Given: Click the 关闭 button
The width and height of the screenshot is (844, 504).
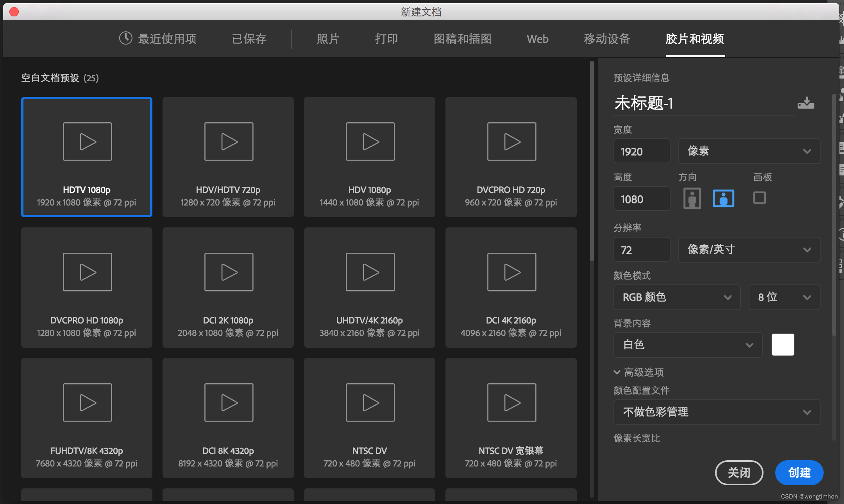Looking at the screenshot, I should (x=739, y=473).
